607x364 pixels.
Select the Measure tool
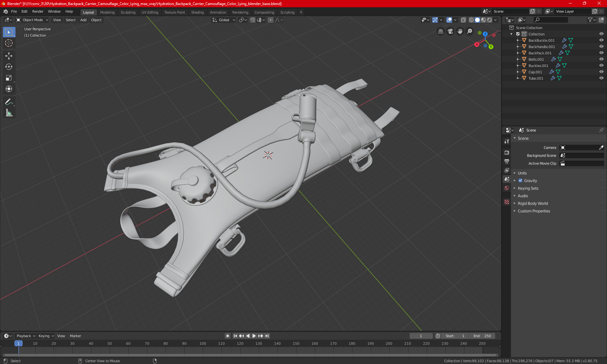pyautogui.click(x=9, y=113)
